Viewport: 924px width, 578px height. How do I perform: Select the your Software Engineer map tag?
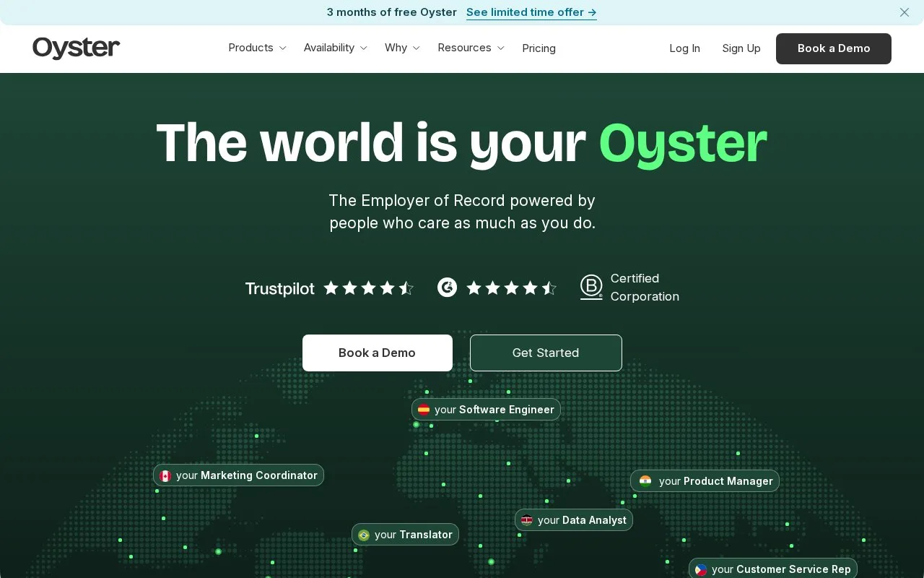(x=486, y=410)
